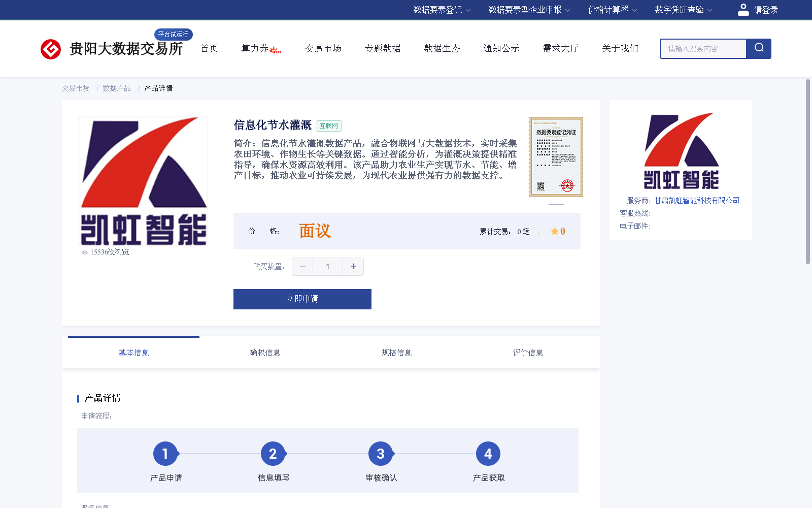Click the 互联网 category tag
Viewport: 812px width, 508px height.
pyautogui.click(x=329, y=126)
